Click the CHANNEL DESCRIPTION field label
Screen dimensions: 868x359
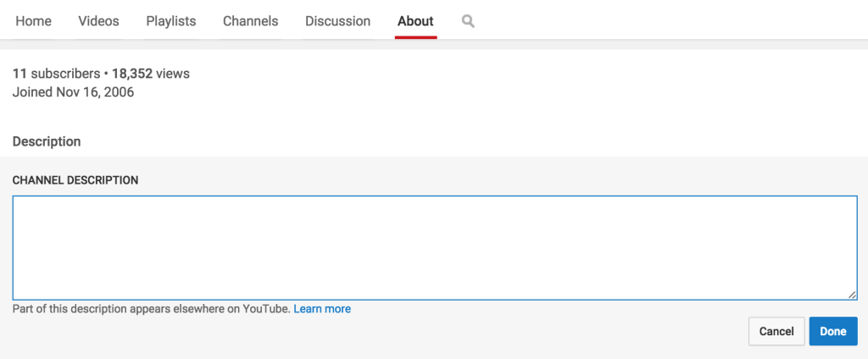[75, 180]
